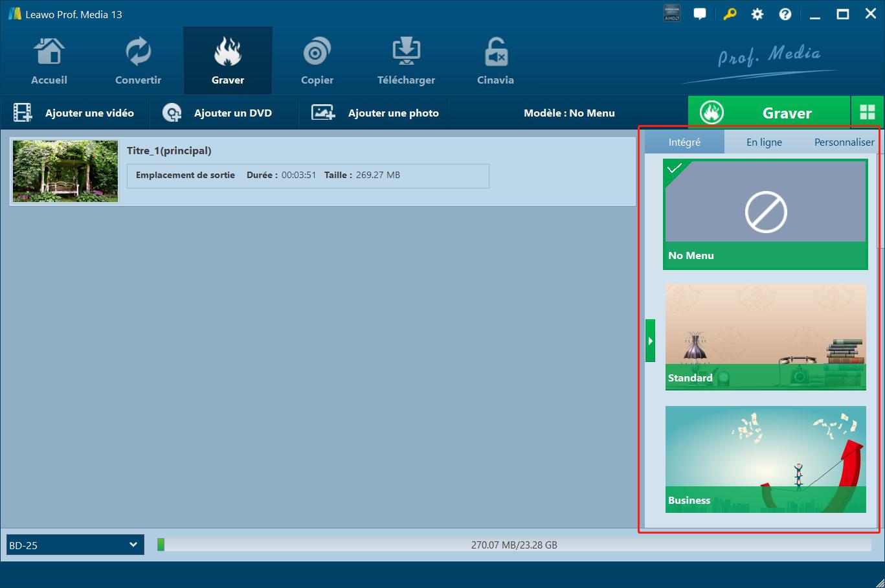Open the Copier module
The width and height of the screenshot is (885, 588).
pyautogui.click(x=317, y=62)
